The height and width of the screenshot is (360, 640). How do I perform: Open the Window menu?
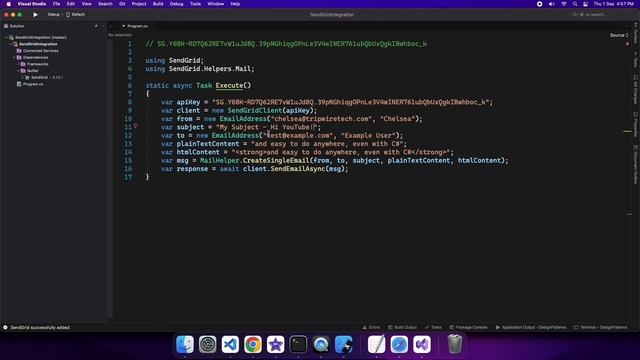point(216,4)
